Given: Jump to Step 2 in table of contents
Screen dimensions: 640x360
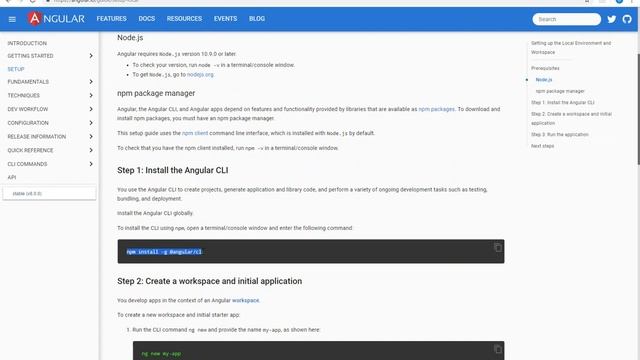Looking at the screenshot, I should click(x=571, y=119).
